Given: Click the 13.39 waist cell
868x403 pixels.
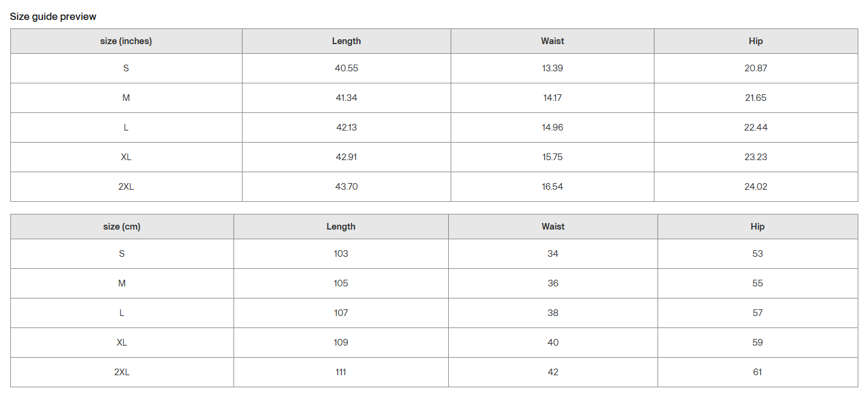Looking at the screenshot, I should click(x=552, y=68).
